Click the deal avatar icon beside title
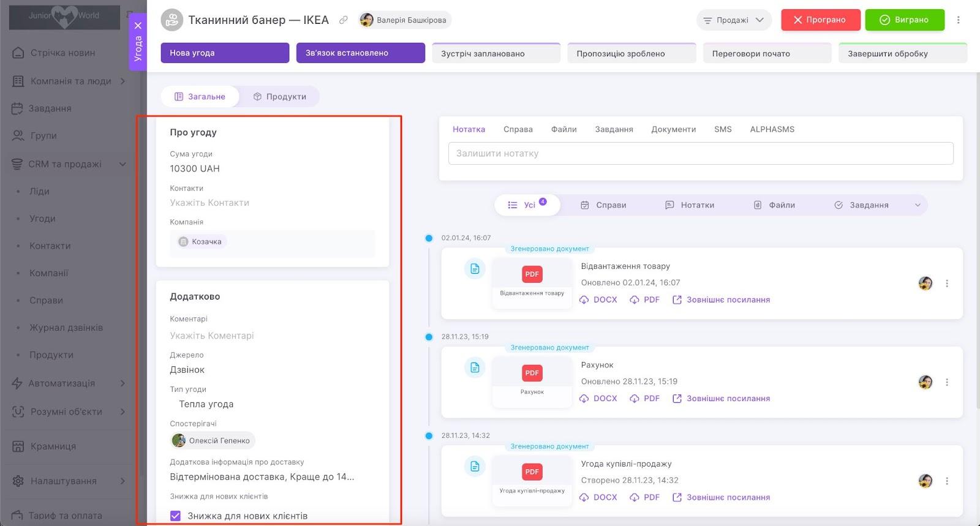The height and width of the screenshot is (526, 980). click(172, 20)
